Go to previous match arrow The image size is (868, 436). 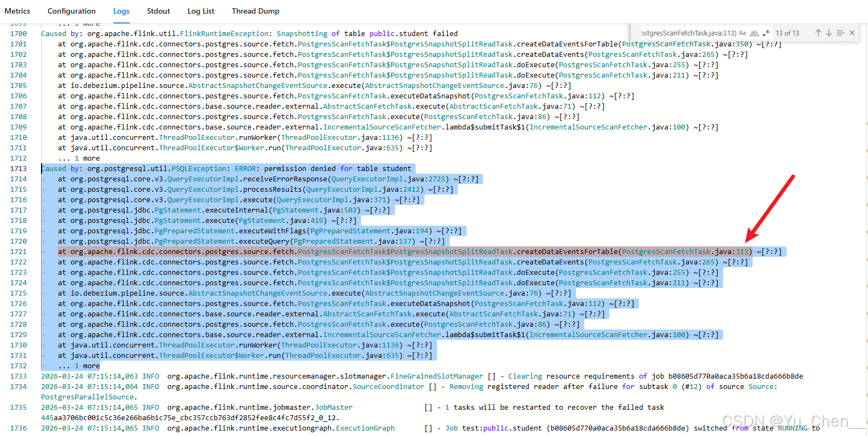[x=818, y=33]
